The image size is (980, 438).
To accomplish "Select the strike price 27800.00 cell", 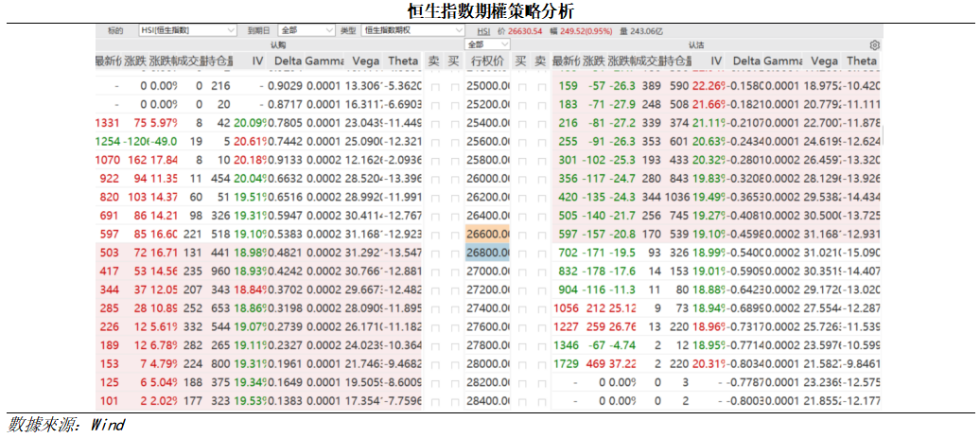I will click(x=487, y=345).
